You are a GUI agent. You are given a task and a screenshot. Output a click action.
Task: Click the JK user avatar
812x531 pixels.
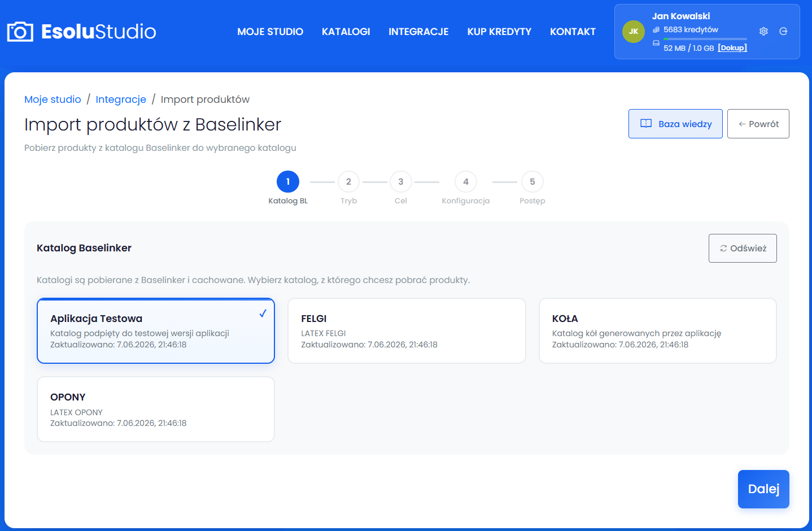tap(634, 32)
